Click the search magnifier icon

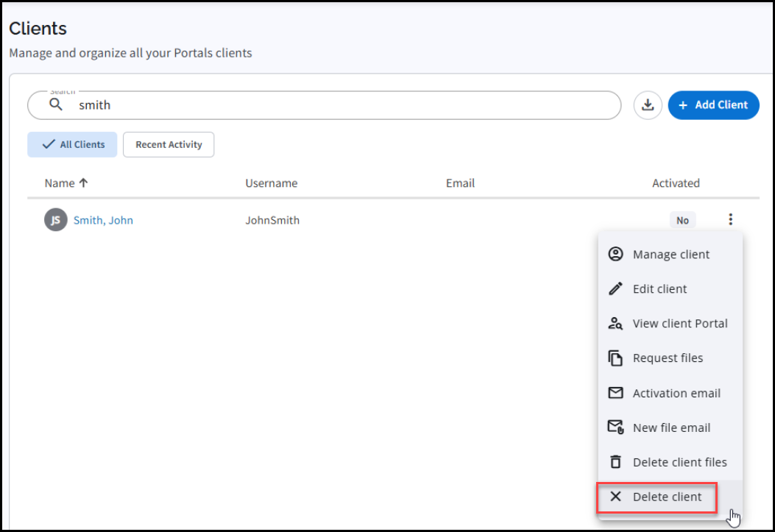56,104
